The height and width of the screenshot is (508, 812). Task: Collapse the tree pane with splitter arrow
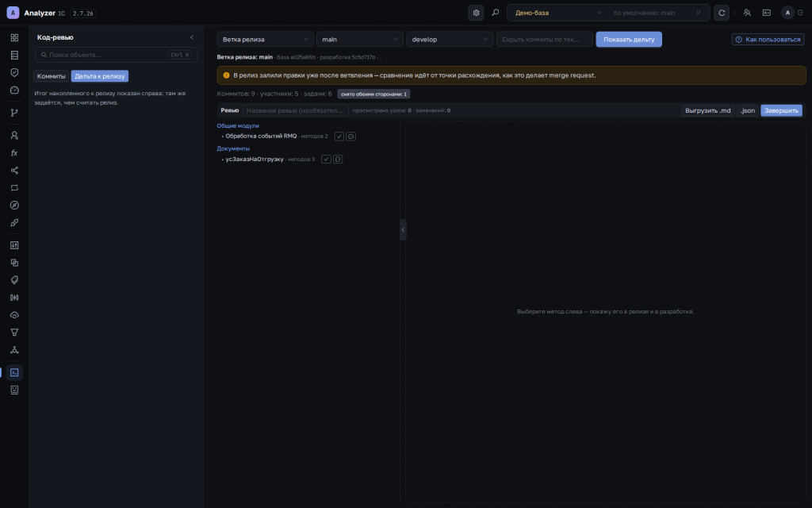coord(403,229)
